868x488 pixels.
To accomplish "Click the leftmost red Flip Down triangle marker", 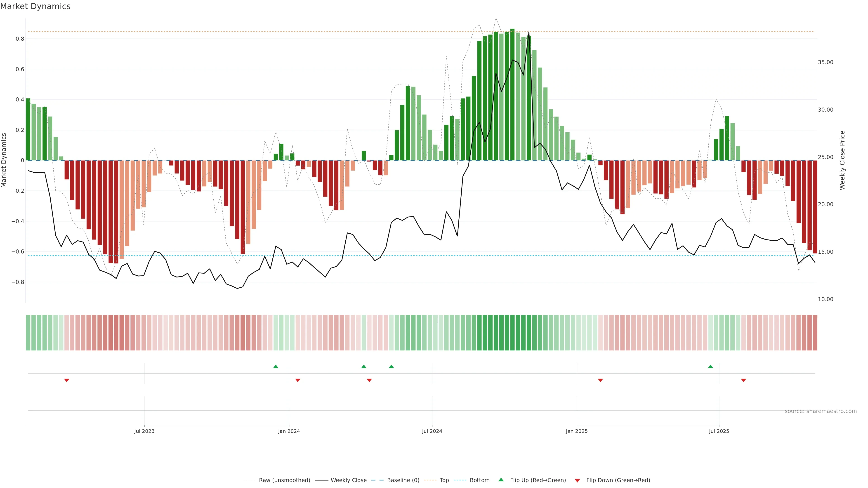I will coord(67,380).
